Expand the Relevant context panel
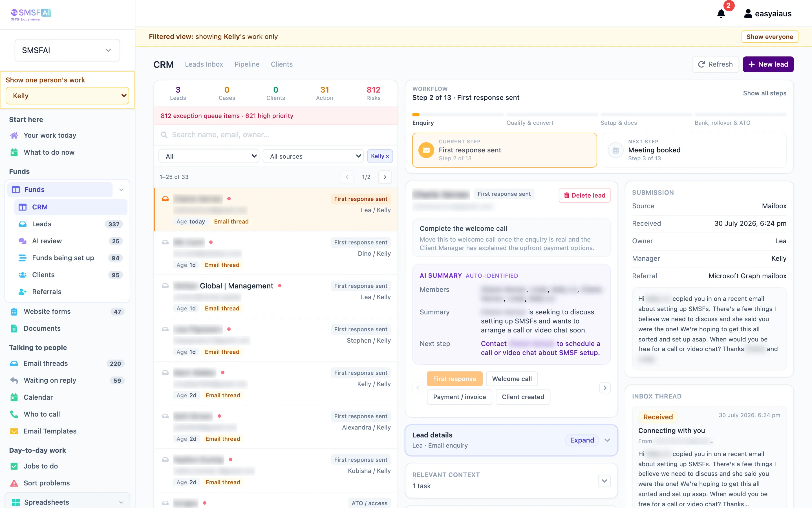 [604, 480]
